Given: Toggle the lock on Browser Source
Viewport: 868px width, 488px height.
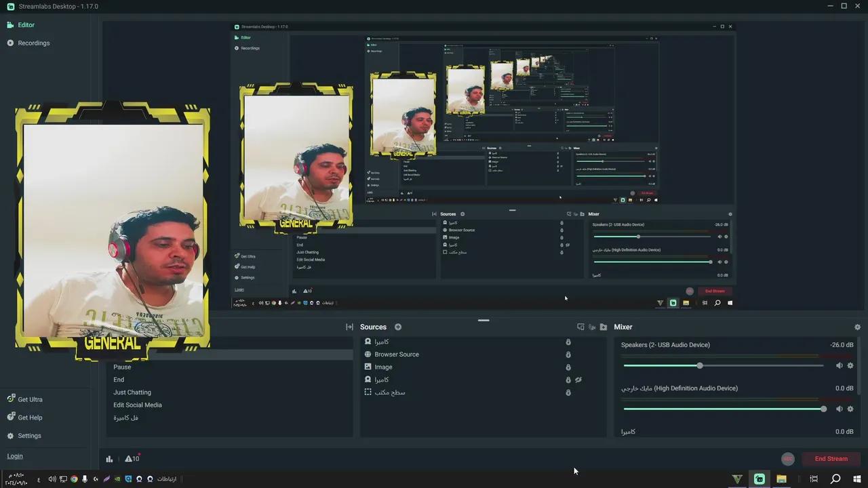Looking at the screenshot, I should click(568, 354).
